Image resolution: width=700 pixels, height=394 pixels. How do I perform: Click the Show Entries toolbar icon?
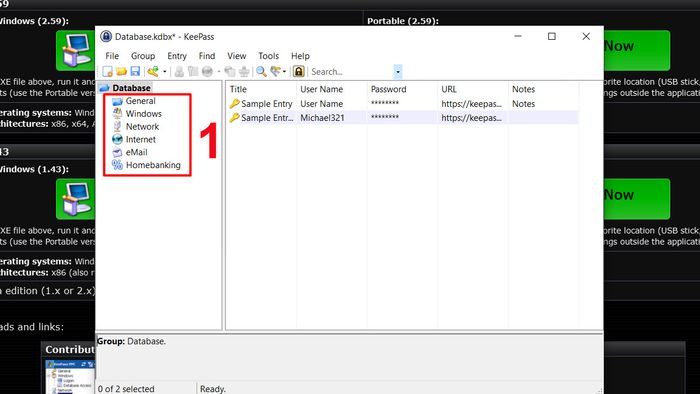click(x=275, y=71)
